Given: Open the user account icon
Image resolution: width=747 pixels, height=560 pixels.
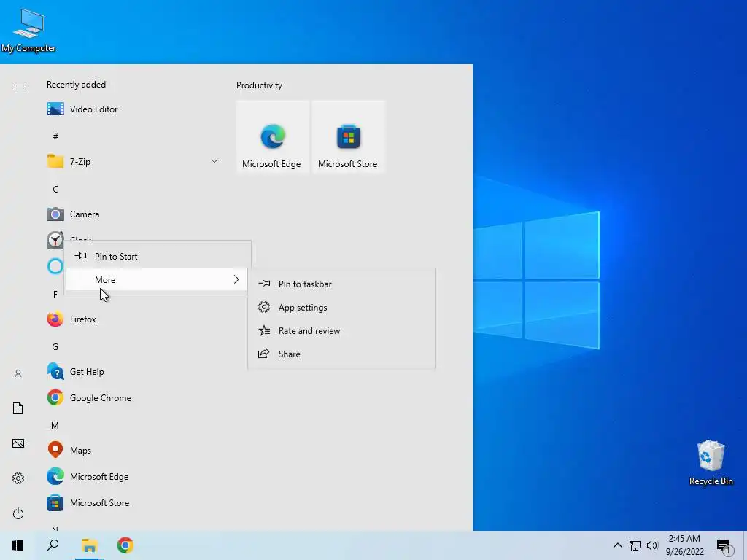Looking at the screenshot, I should 18,373.
